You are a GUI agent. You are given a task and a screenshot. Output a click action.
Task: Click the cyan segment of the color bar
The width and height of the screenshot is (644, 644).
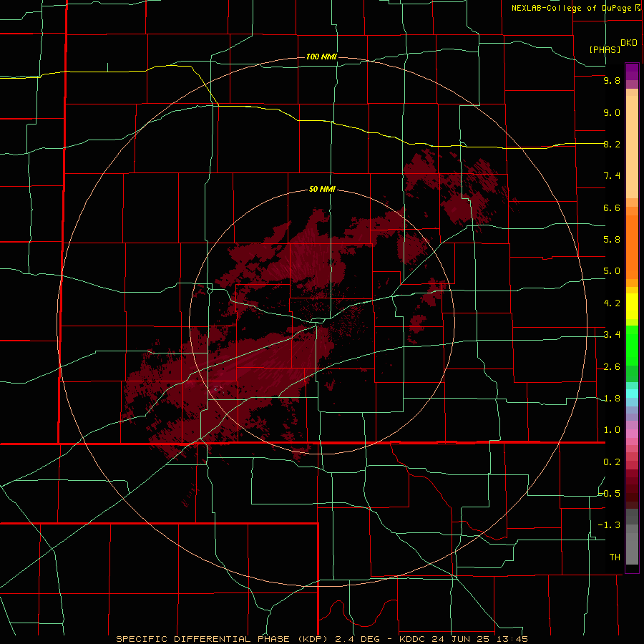coord(632,394)
